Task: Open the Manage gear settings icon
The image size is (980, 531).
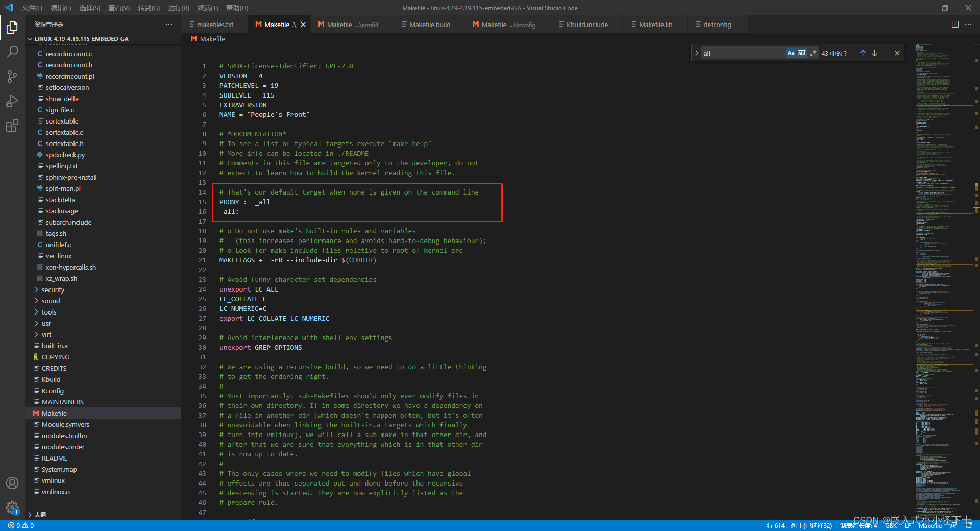Action: 12,508
